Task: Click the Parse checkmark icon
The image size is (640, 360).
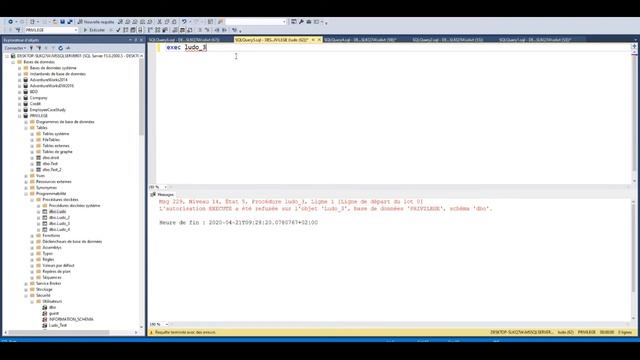Action: (x=118, y=30)
